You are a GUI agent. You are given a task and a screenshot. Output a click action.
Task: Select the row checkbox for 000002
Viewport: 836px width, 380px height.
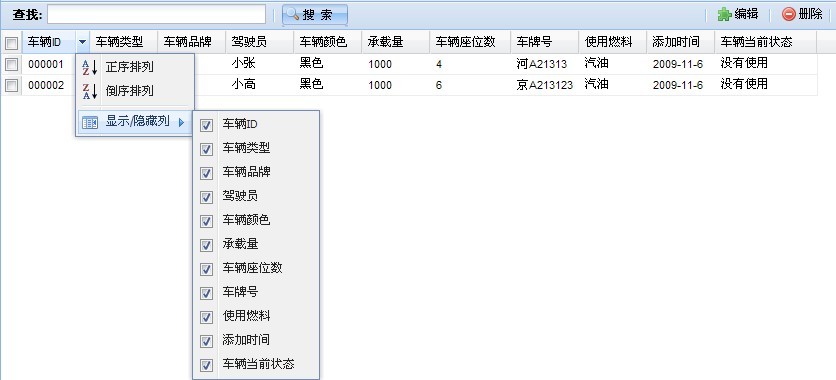(x=11, y=85)
